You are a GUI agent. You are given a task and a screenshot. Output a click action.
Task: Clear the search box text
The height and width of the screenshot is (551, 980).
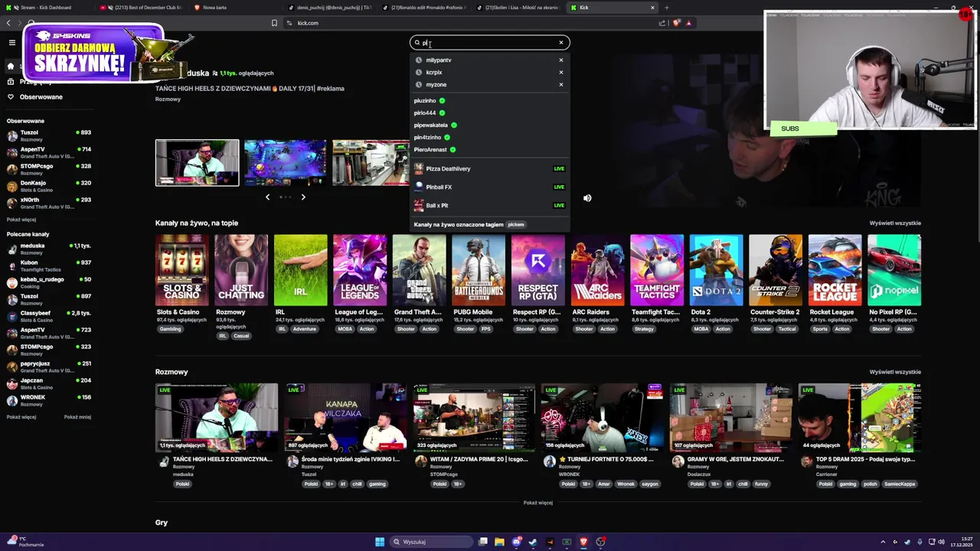pos(560,43)
